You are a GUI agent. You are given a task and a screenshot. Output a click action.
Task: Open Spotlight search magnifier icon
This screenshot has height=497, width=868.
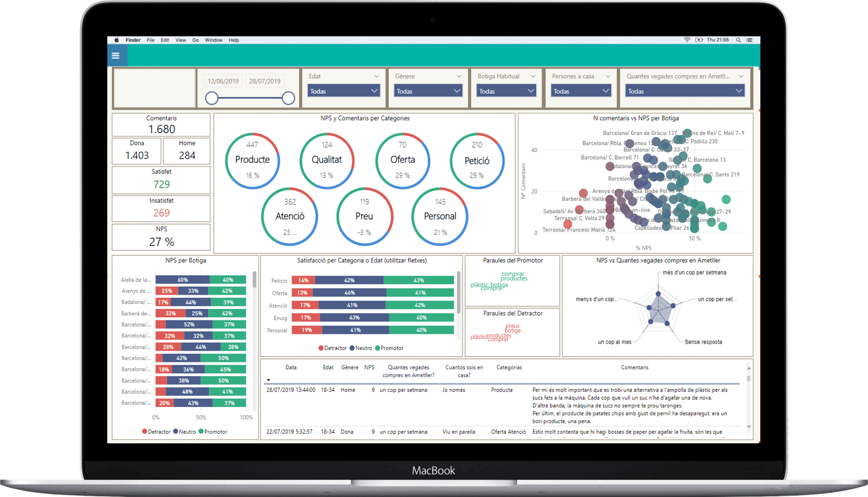tap(738, 40)
